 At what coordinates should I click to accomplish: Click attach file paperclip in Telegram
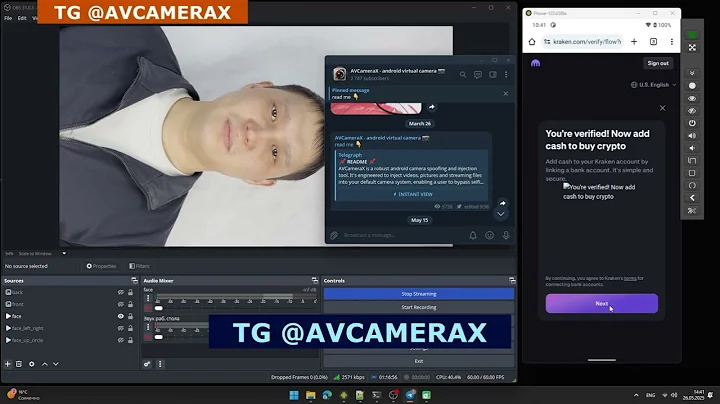click(334, 236)
